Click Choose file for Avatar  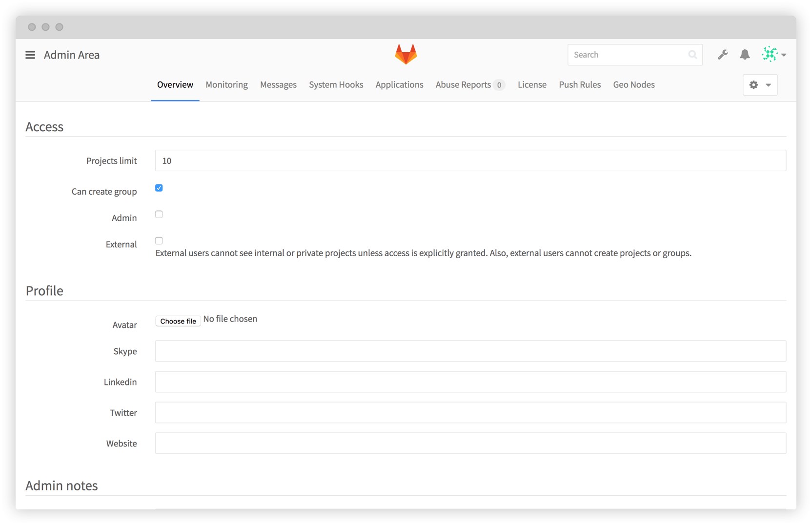pos(178,321)
